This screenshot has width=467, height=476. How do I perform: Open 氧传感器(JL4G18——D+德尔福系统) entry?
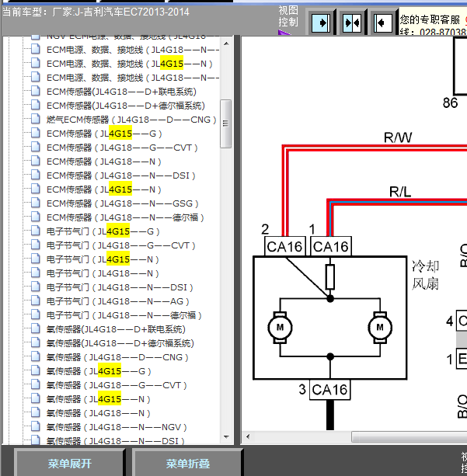pos(120,343)
